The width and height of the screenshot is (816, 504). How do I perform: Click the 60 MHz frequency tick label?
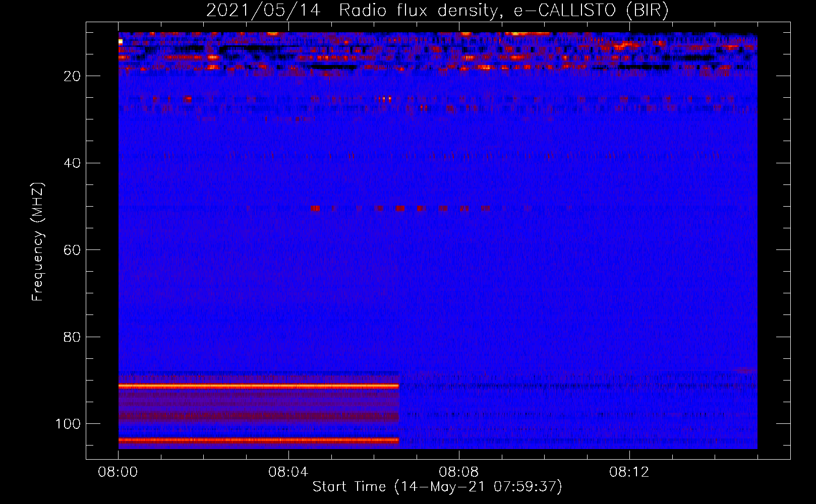[72, 250]
